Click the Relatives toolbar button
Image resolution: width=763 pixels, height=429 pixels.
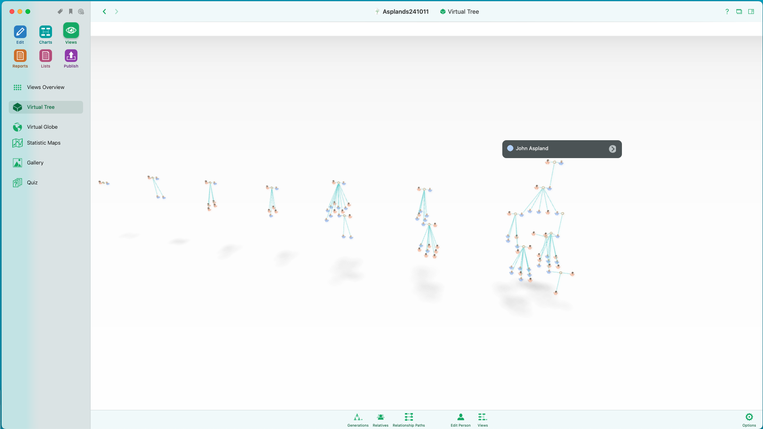point(381,419)
